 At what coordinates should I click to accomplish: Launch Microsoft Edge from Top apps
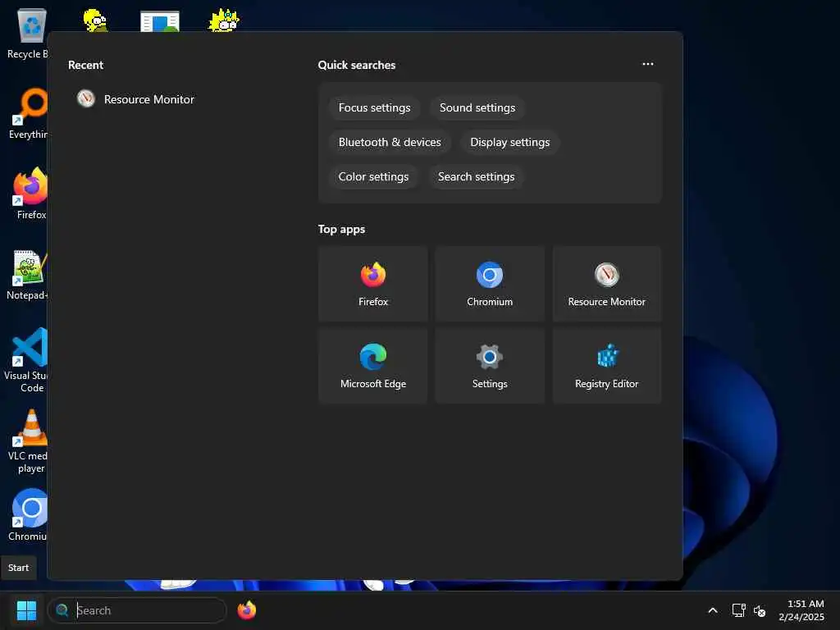(373, 366)
